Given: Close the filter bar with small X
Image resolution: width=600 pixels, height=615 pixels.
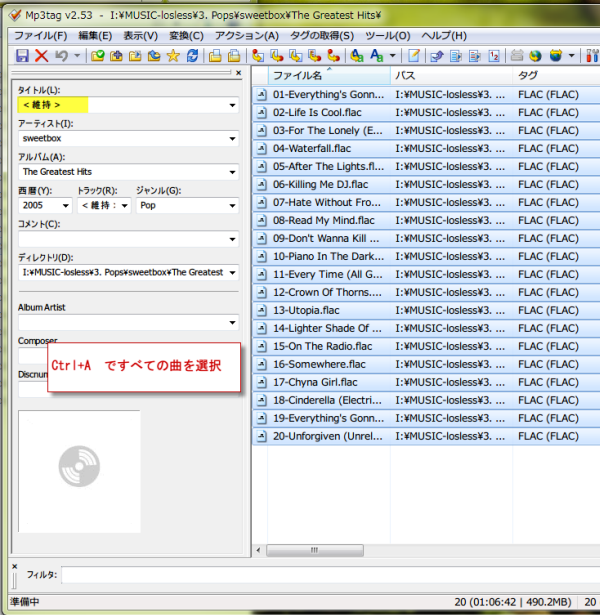Looking at the screenshot, I should point(14,566).
